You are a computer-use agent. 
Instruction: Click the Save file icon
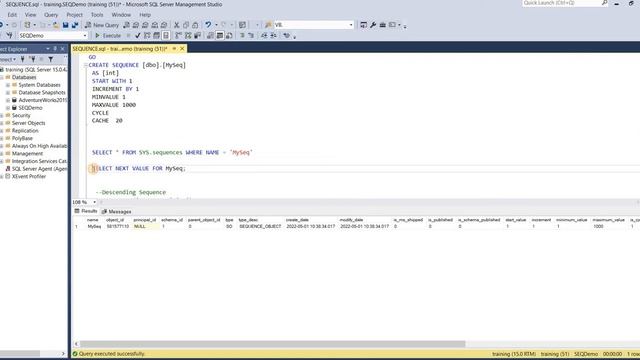(x=65, y=25)
